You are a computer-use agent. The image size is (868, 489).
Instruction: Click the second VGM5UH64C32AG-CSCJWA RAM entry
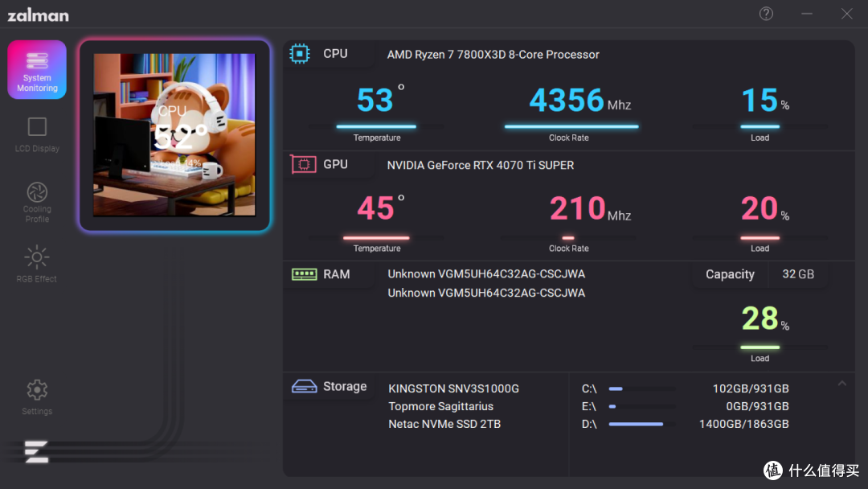486,293
